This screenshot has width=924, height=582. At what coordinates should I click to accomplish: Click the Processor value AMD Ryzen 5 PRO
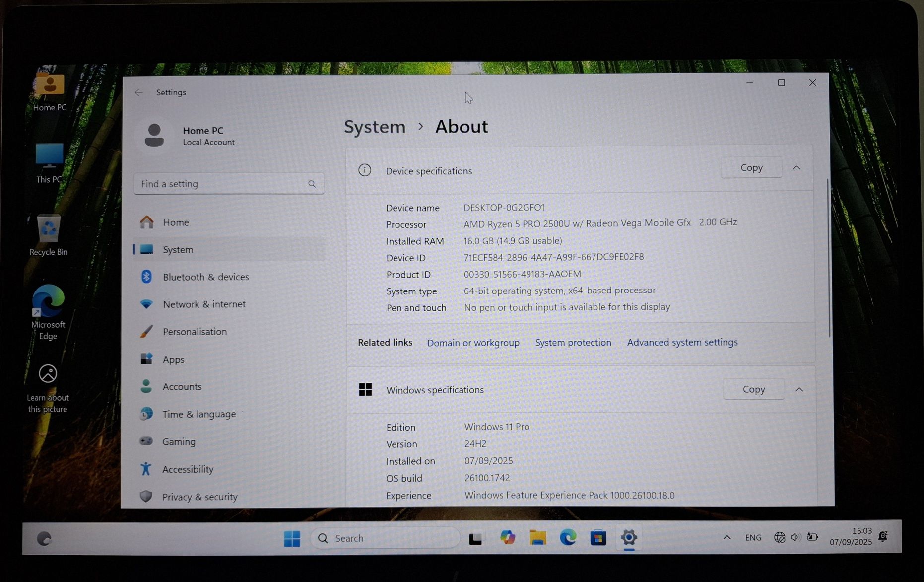(600, 223)
